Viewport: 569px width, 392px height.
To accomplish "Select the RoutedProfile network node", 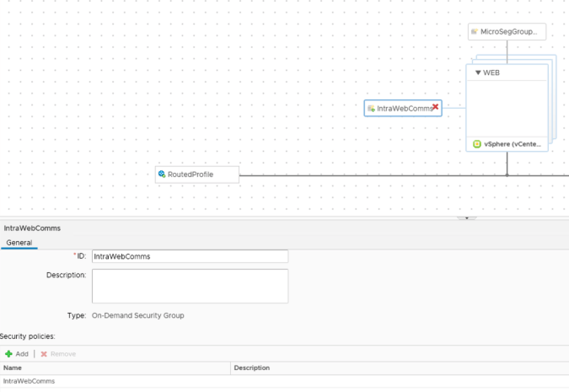I will 197,175.
